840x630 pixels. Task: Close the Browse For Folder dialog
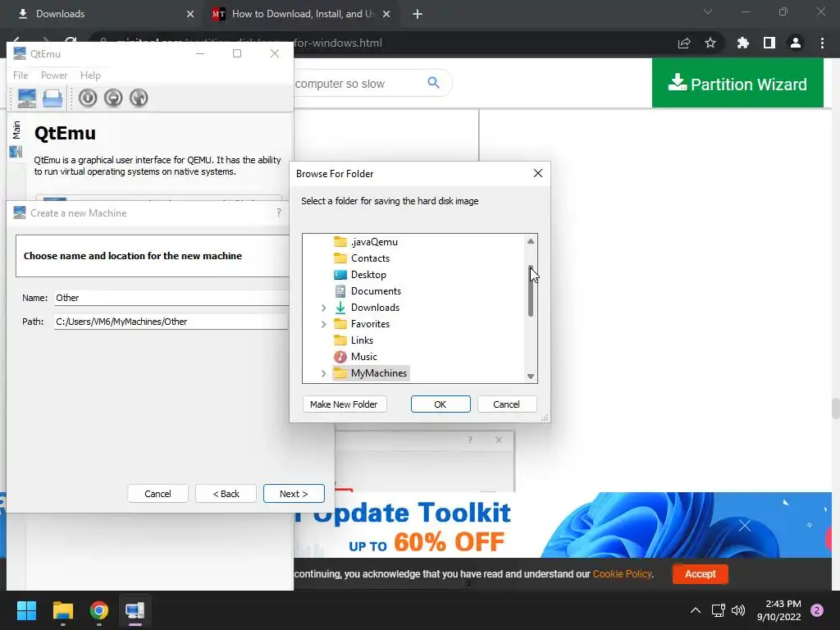tap(538, 173)
